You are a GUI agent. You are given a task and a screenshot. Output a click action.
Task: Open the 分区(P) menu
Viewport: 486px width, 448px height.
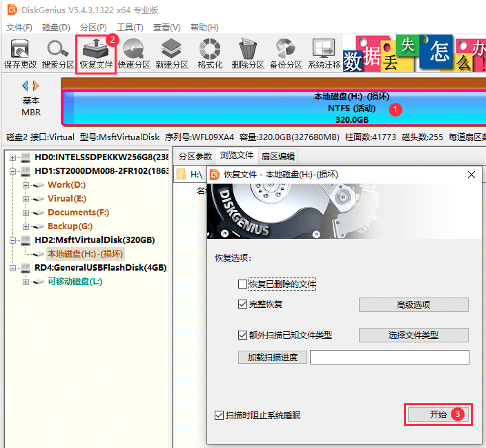coord(93,28)
